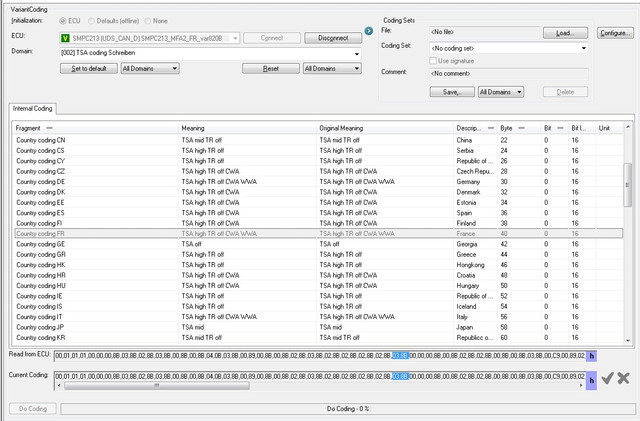Select the Country coding DE row

pos(318,182)
